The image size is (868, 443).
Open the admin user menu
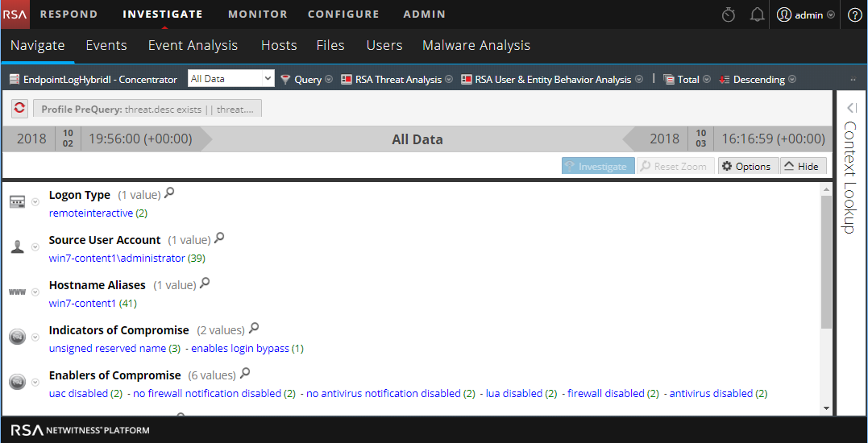805,14
